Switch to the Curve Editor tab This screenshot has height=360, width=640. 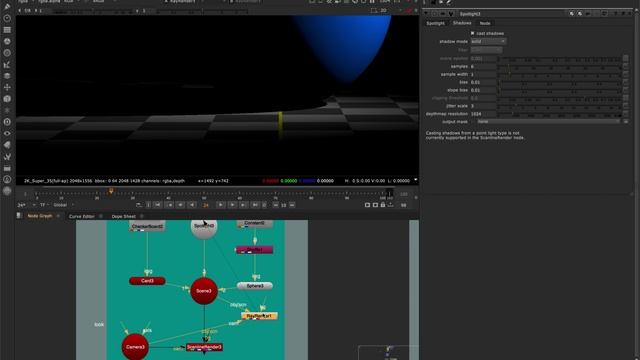point(82,216)
